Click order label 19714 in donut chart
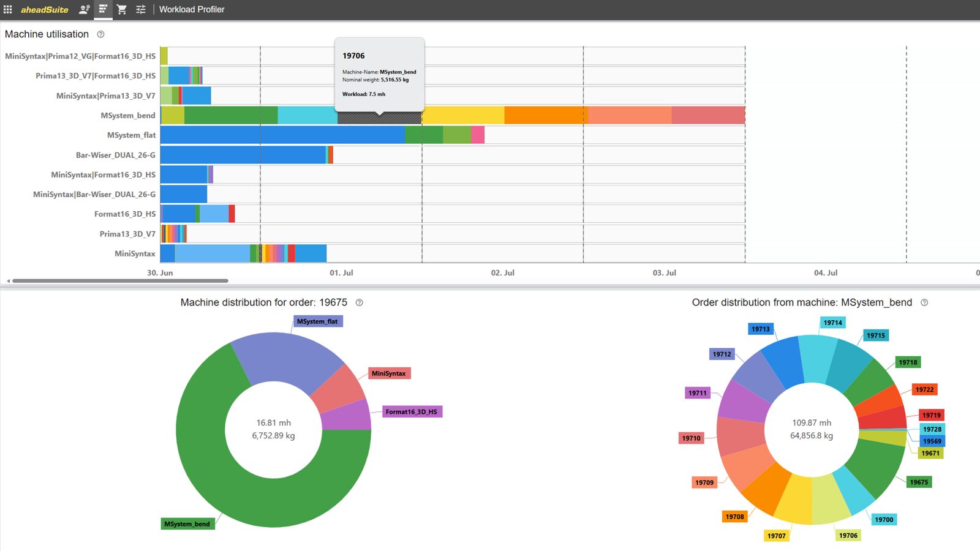Image resolution: width=980 pixels, height=551 pixels. [833, 323]
